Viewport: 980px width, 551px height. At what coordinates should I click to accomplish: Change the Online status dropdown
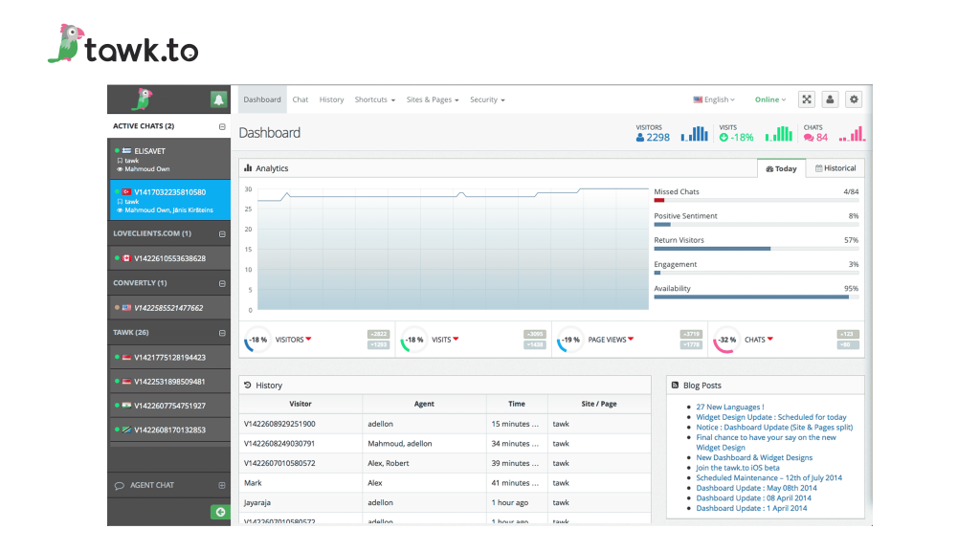coord(769,99)
